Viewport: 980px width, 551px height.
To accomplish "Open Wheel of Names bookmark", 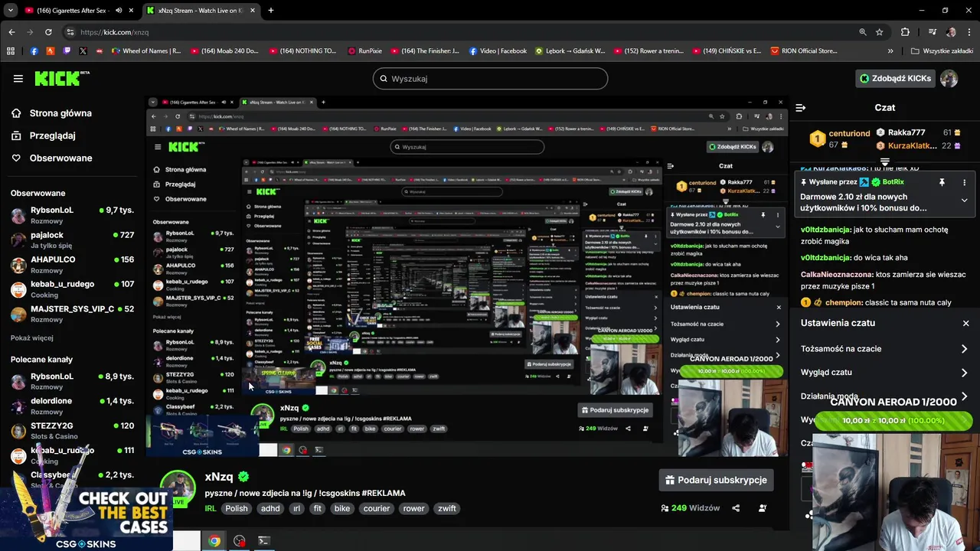I will tap(146, 51).
